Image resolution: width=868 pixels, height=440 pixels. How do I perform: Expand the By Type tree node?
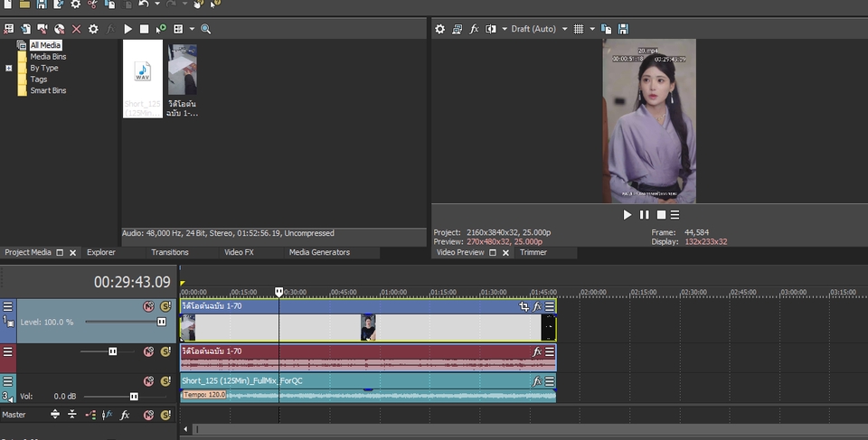pos(9,68)
